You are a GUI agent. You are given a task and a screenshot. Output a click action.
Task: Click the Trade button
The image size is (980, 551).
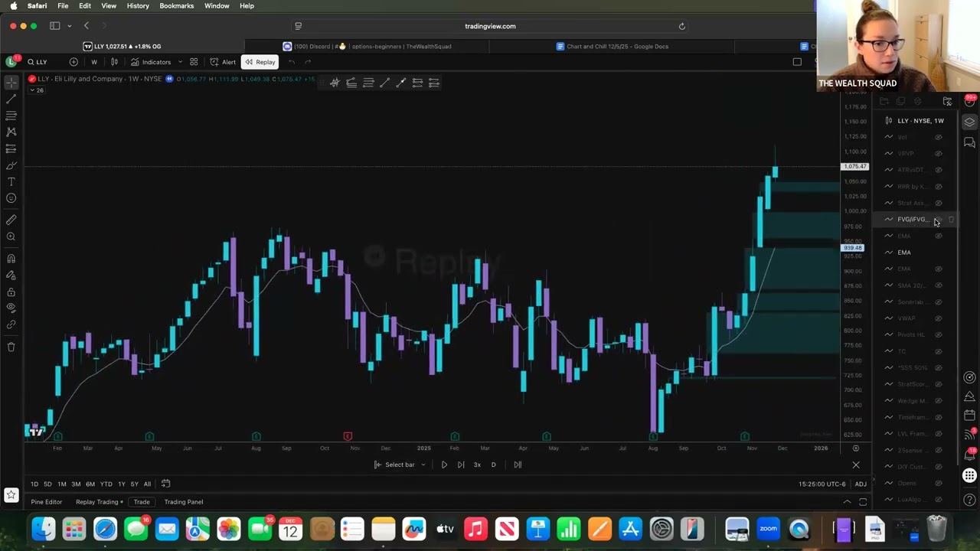click(x=142, y=502)
